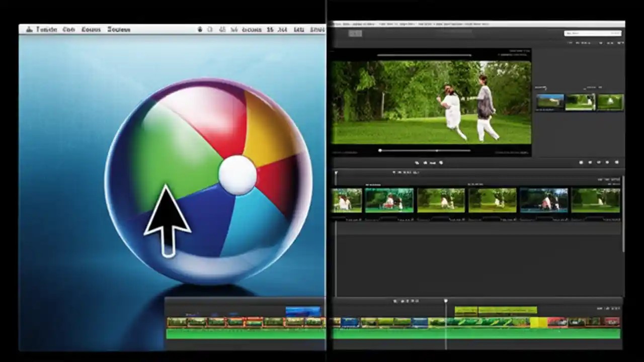Select the playhead marker in the lower timeline

click(x=446, y=301)
